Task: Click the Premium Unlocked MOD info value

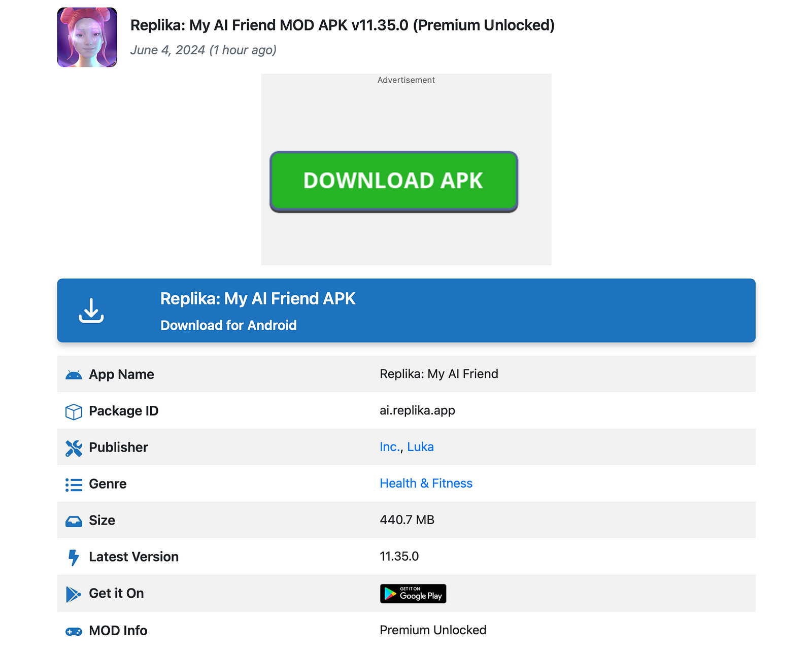Action: coord(433,630)
